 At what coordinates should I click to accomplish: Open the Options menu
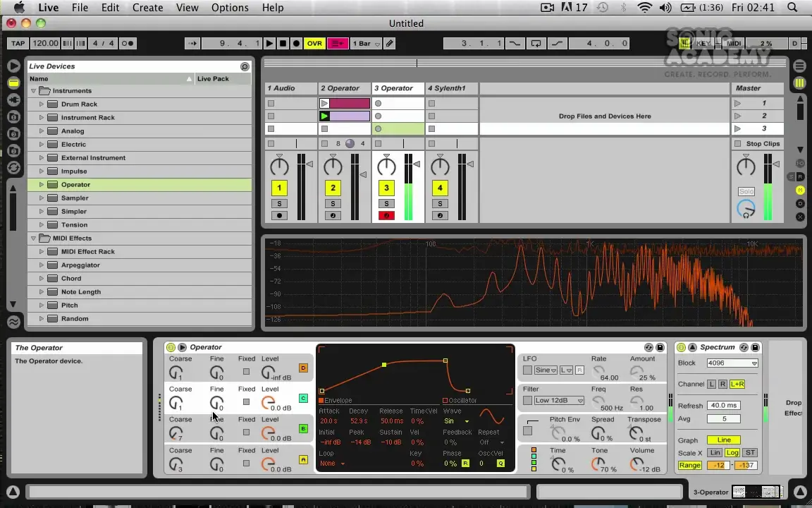pos(230,8)
